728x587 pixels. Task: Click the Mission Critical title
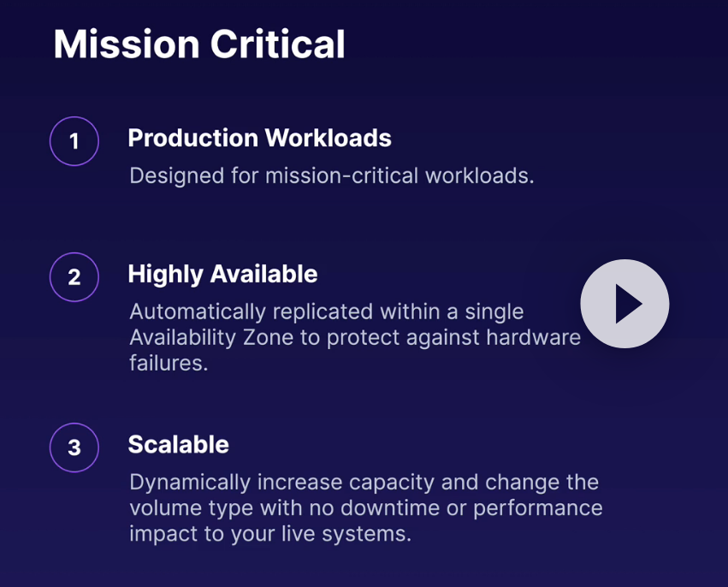[x=199, y=44]
